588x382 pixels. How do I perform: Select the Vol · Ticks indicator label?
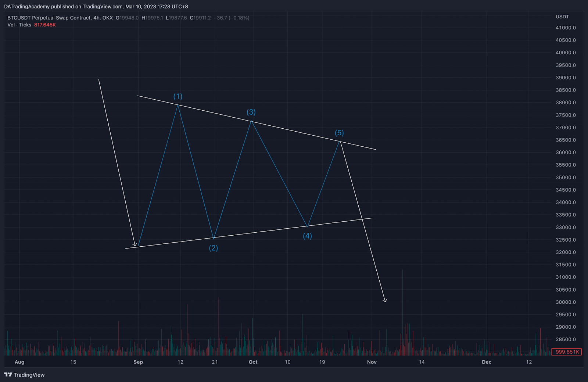tap(19, 25)
